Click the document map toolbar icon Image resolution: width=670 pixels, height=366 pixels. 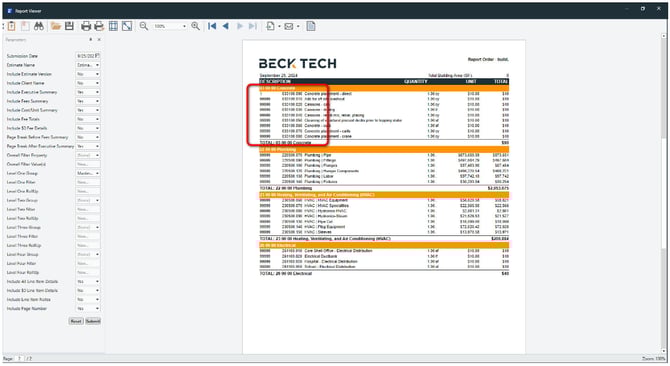coord(25,26)
